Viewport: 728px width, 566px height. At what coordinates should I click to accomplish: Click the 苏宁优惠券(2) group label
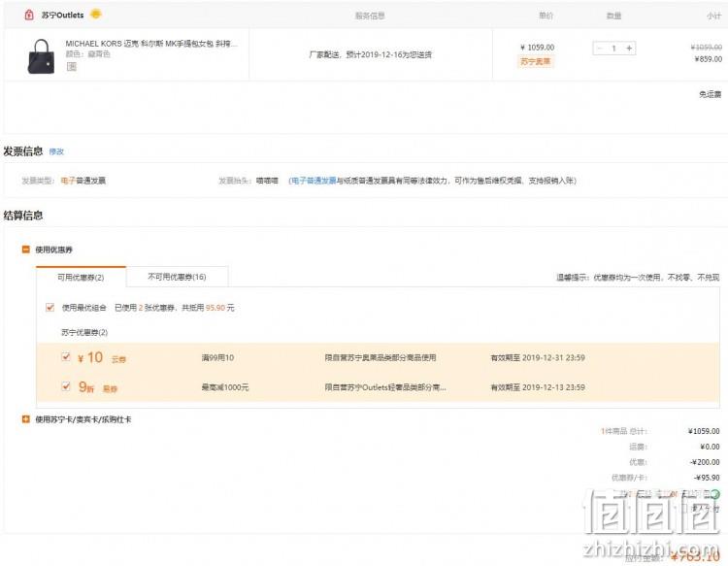(84, 332)
